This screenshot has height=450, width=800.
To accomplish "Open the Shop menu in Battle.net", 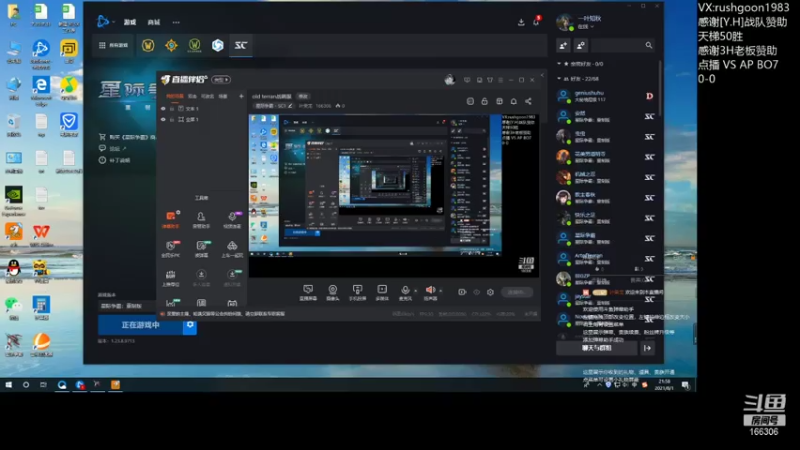I will (154, 22).
